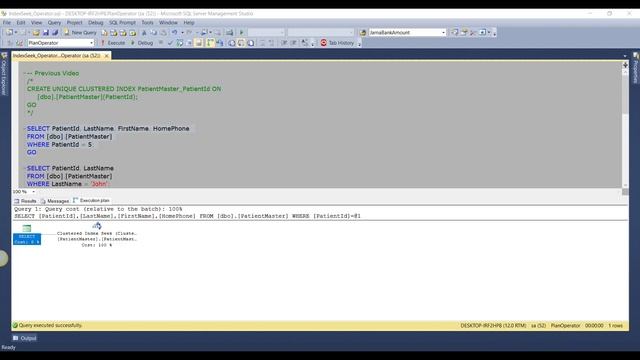
Task: Click the editor scrollbar down arrow
Action: point(625,185)
